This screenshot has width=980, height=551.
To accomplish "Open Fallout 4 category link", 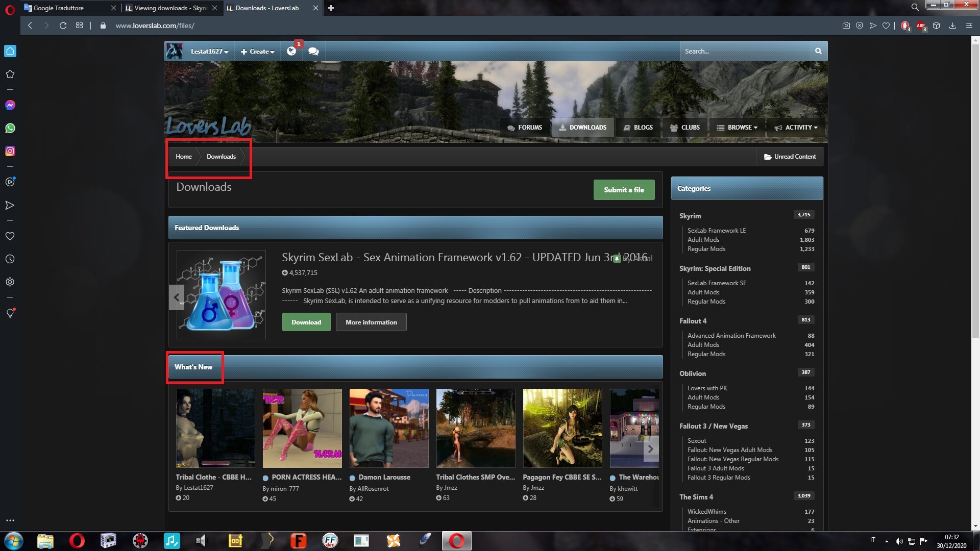I will pos(693,321).
